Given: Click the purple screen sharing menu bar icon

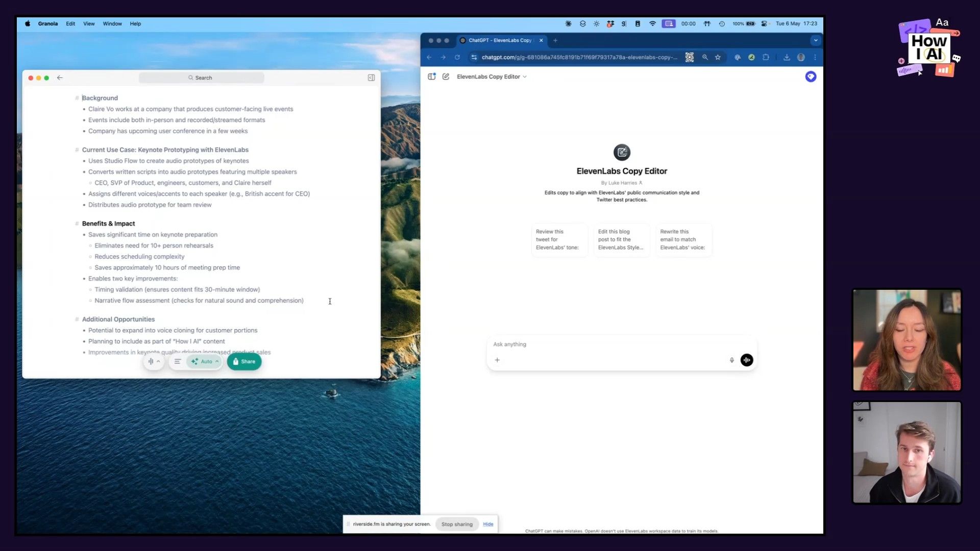Looking at the screenshot, I should tap(669, 23).
